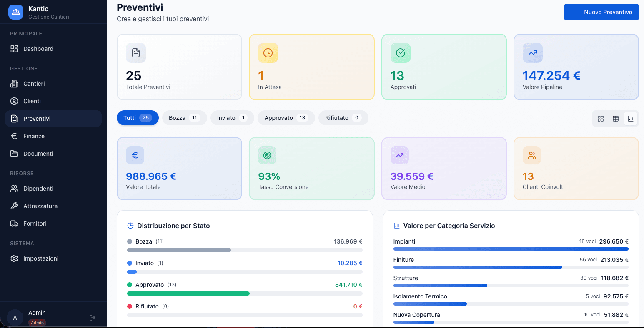Click the Cantieri building icon
644x328 pixels.
14,84
